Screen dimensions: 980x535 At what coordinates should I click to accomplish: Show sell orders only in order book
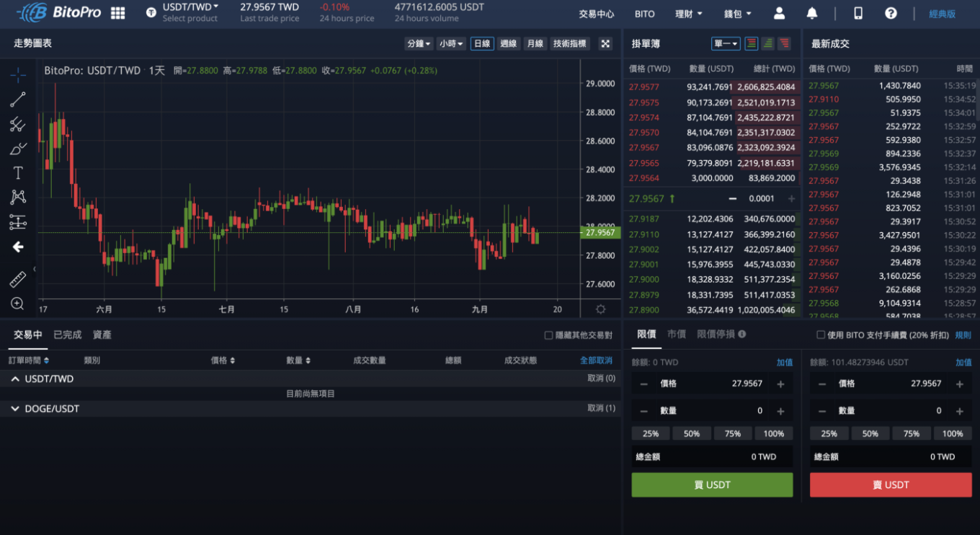[785, 43]
